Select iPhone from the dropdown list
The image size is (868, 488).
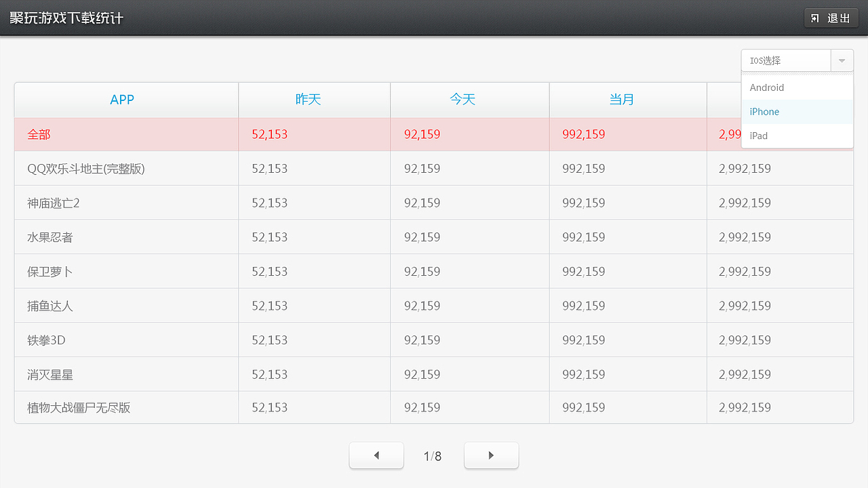[797, 112]
